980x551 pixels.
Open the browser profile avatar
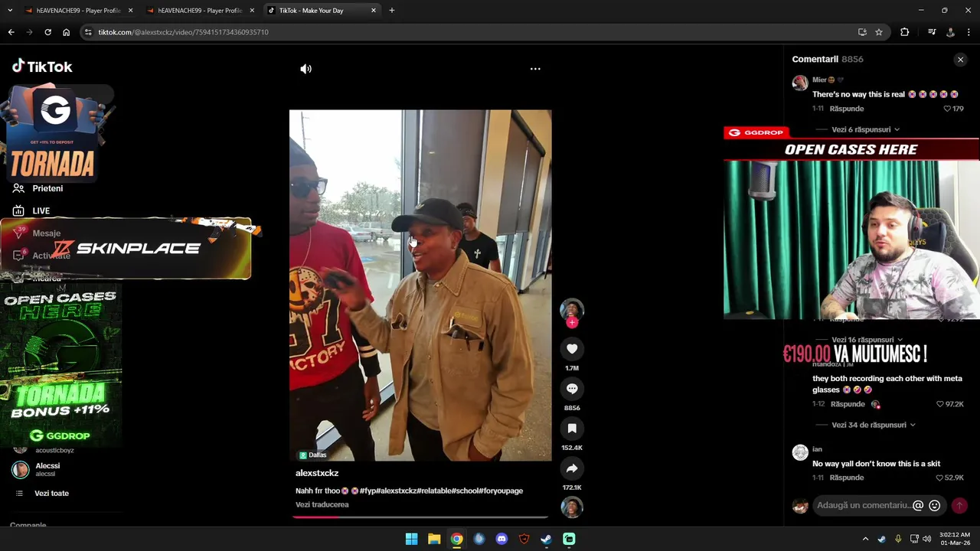point(950,32)
